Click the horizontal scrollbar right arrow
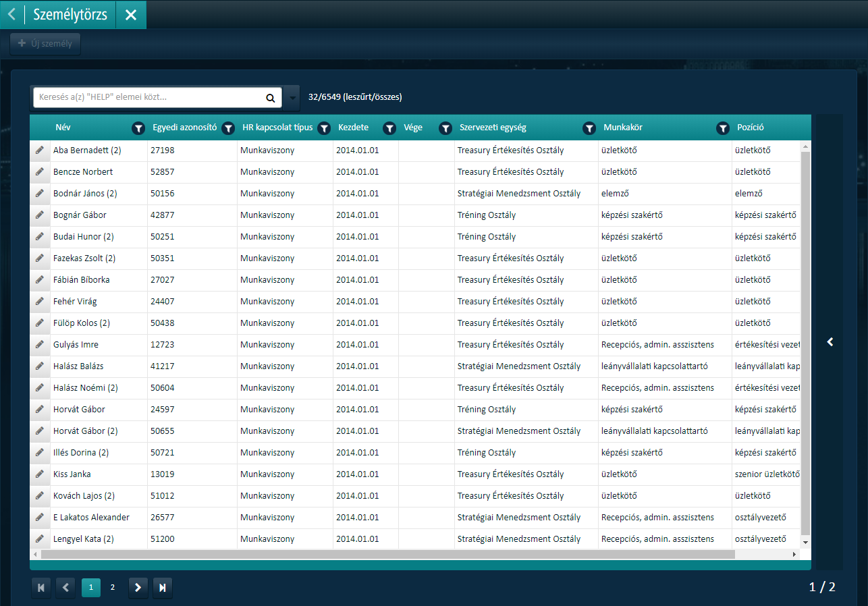Screen dimensions: 868x606 (794, 554)
